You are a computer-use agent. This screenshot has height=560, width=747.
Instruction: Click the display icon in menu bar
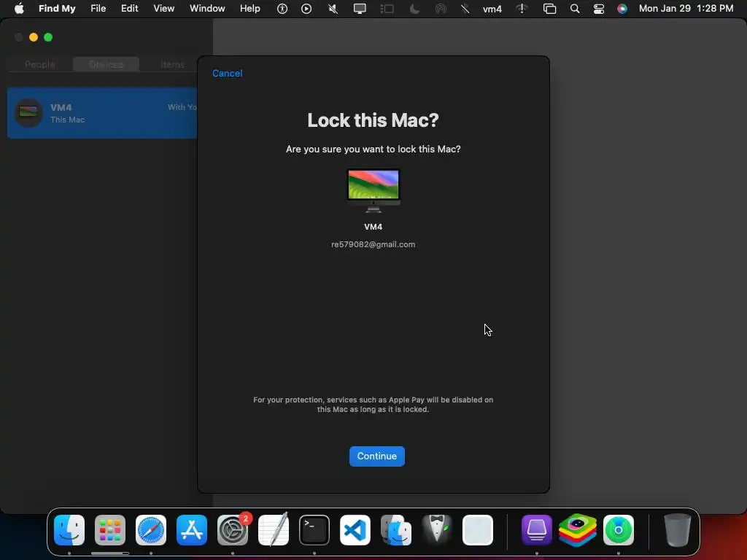(x=360, y=9)
